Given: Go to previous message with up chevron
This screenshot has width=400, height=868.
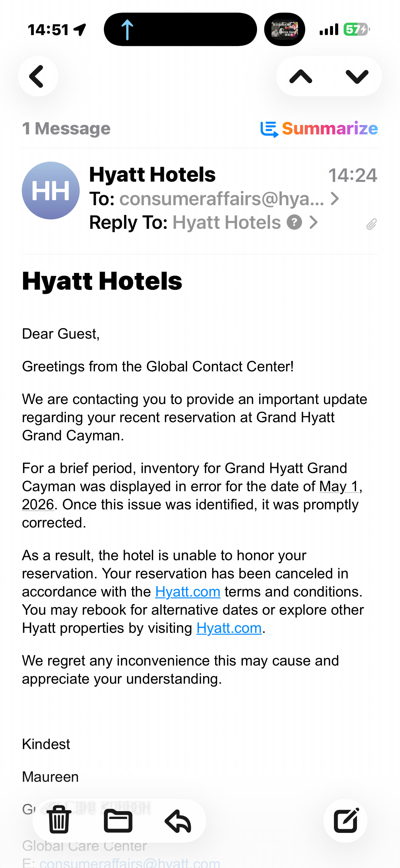Looking at the screenshot, I should 301,77.
